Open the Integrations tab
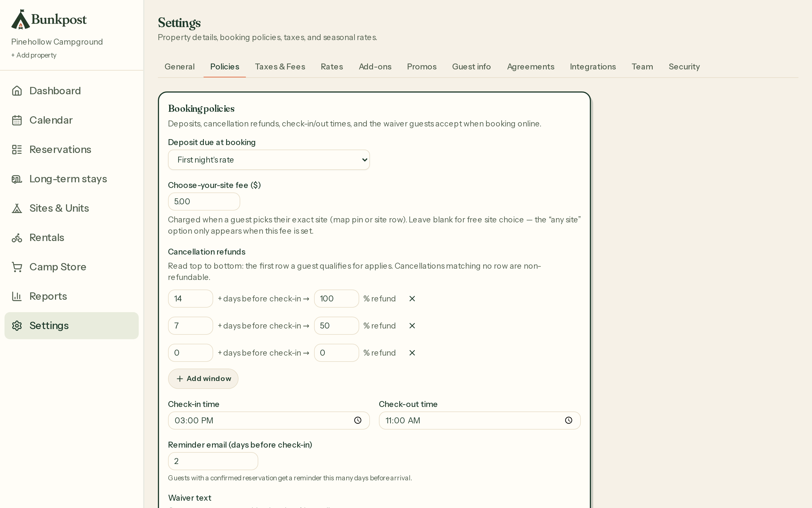 point(593,67)
